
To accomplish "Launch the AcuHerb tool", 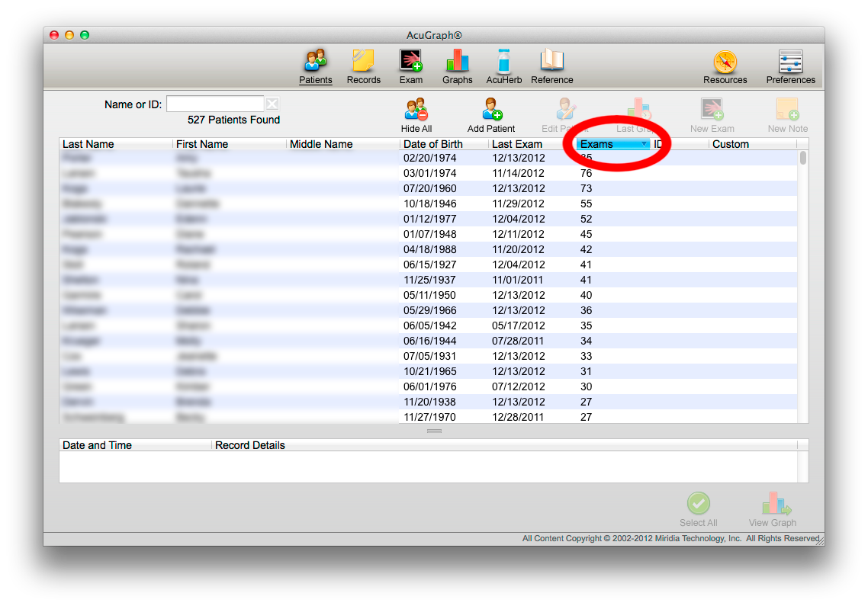I will coord(503,66).
